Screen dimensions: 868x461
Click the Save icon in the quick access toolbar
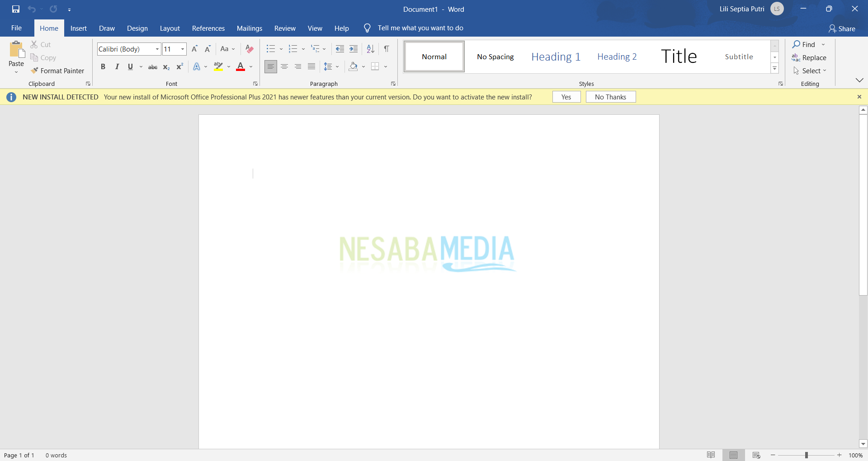(16, 9)
